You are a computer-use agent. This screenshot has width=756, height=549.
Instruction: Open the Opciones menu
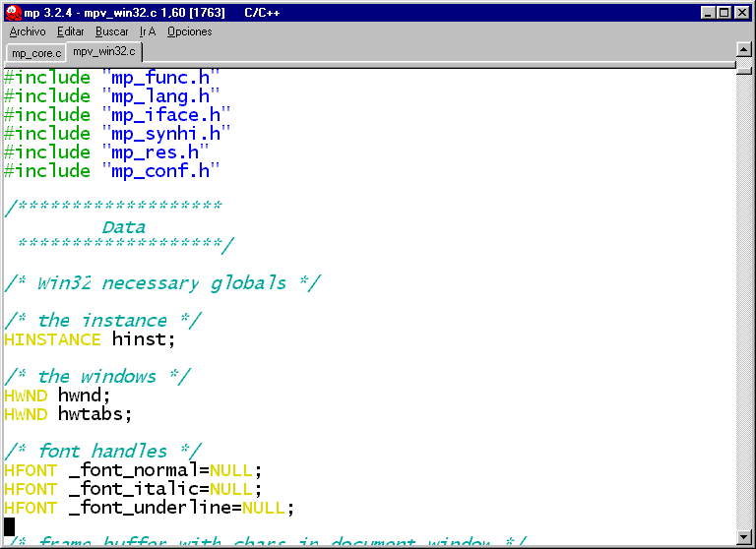pyautogui.click(x=189, y=31)
